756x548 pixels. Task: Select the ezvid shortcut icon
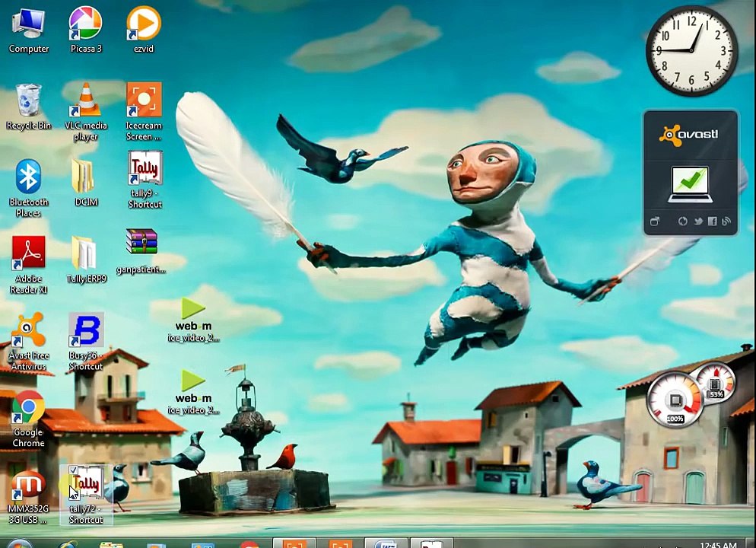pos(144,30)
